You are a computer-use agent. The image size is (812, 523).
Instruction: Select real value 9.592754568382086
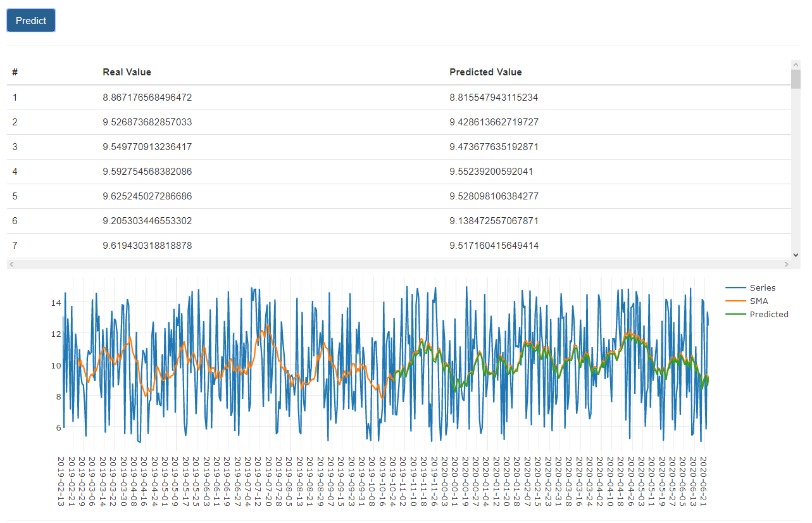[x=147, y=172]
